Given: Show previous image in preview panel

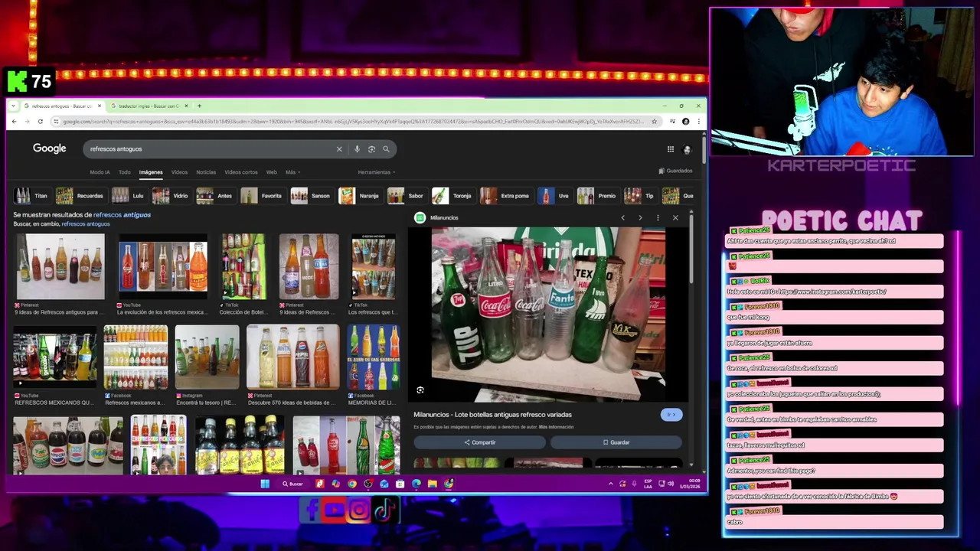Looking at the screenshot, I should pos(622,218).
